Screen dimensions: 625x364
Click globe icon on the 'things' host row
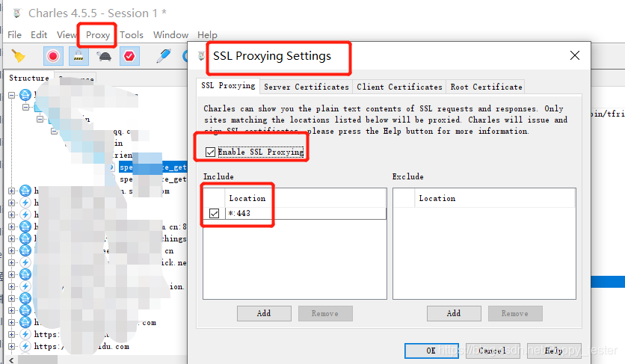point(25,238)
